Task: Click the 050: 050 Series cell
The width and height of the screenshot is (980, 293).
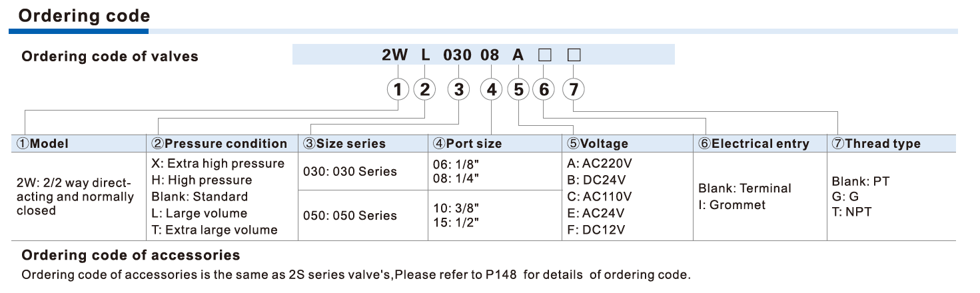Action: tap(350, 216)
